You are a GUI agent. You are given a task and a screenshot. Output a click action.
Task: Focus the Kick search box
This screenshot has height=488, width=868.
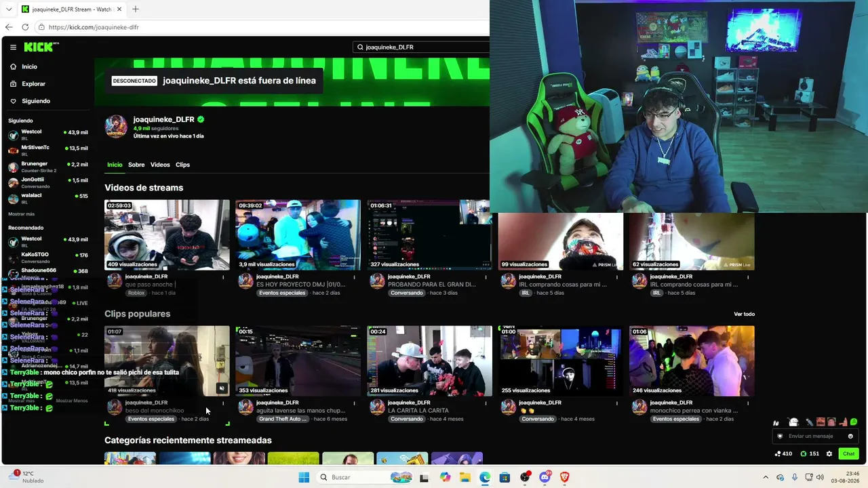[422, 47]
